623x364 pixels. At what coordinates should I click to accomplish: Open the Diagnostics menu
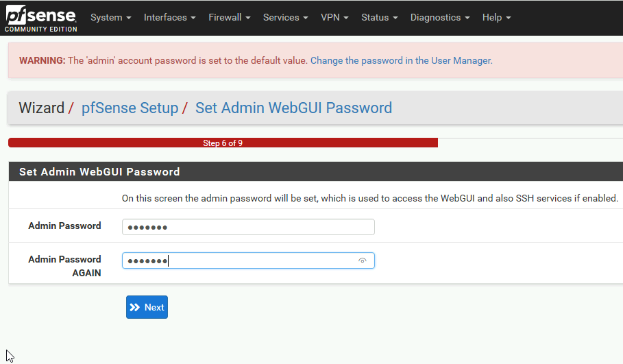tap(440, 18)
